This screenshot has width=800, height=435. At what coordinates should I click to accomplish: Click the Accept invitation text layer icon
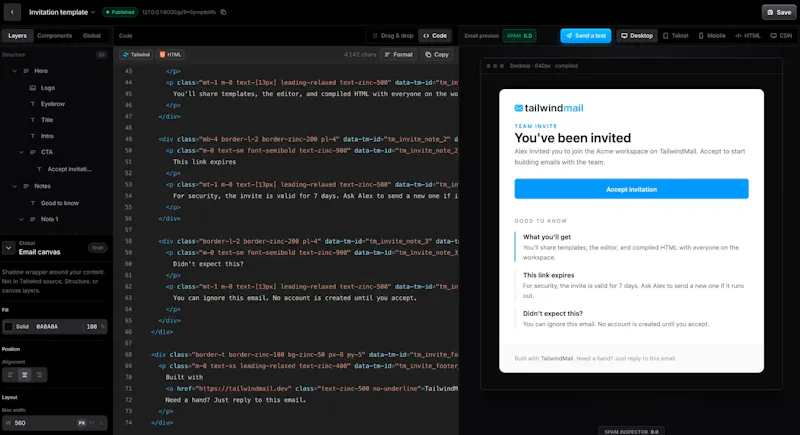point(39,169)
